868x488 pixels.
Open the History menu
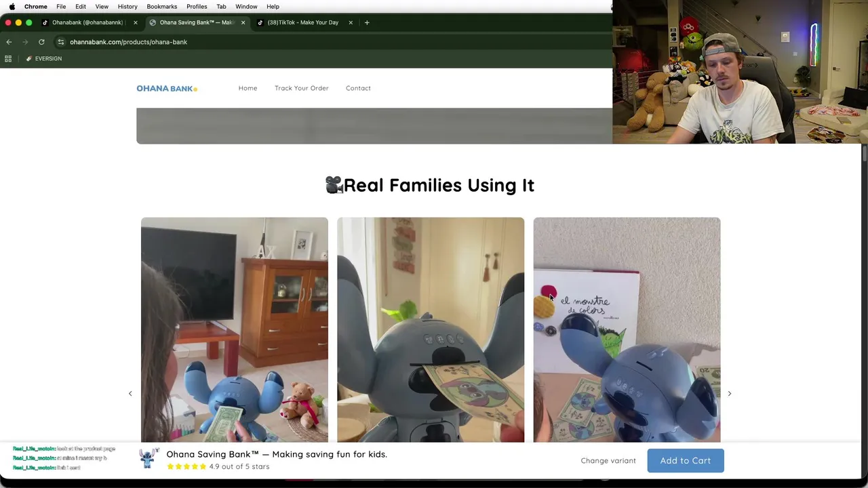[127, 7]
